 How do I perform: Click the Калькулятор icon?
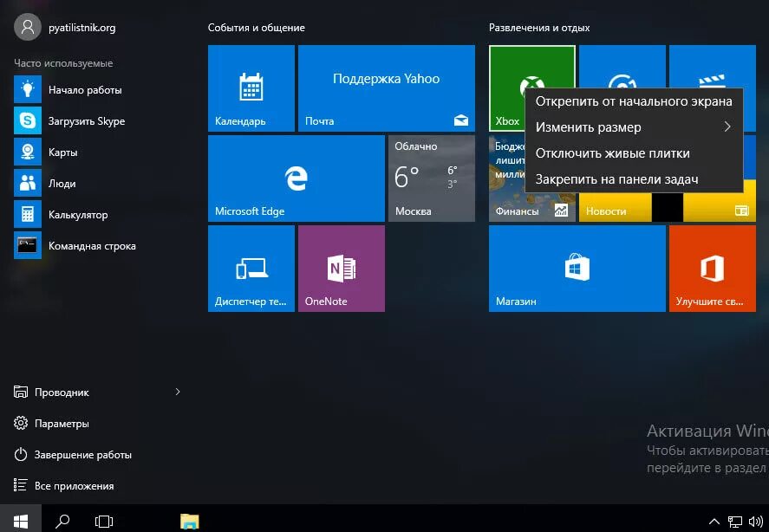(28, 214)
